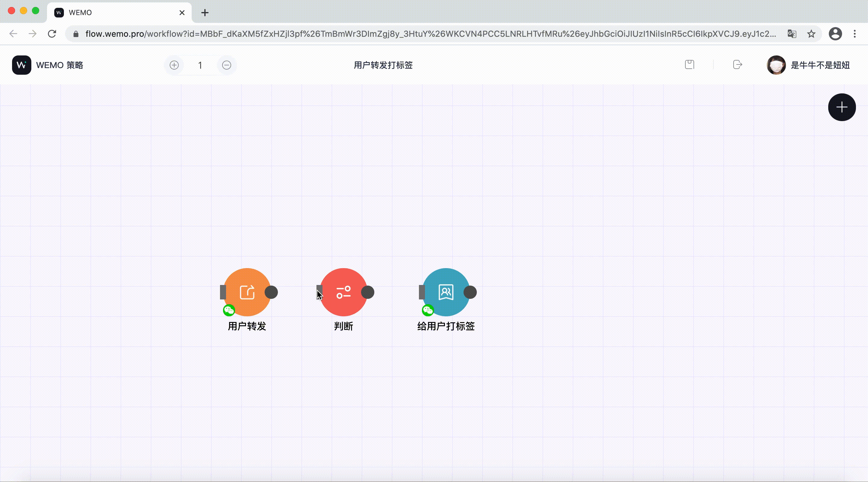This screenshot has width=868, height=482.
Task: Open the user avatar 是牛牛不是妞妞
Action: [x=776, y=65]
